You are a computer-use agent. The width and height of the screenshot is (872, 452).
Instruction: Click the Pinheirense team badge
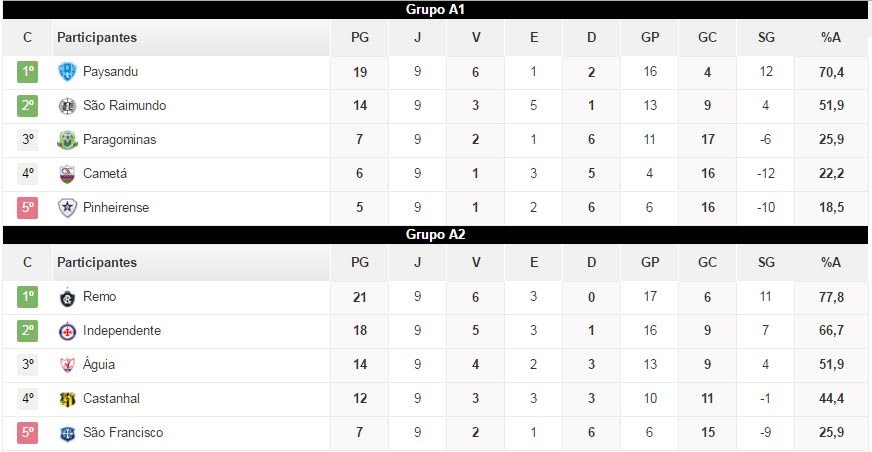pyautogui.click(x=67, y=208)
